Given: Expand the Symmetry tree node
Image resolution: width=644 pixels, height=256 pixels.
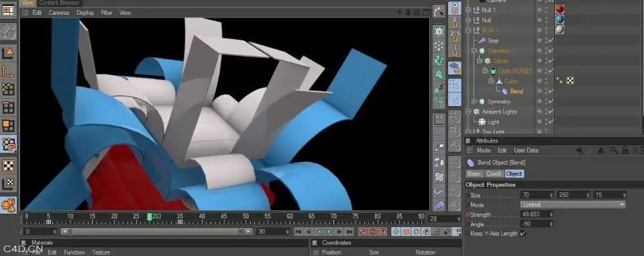Looking at the screenshot, I should pos(474,101).
